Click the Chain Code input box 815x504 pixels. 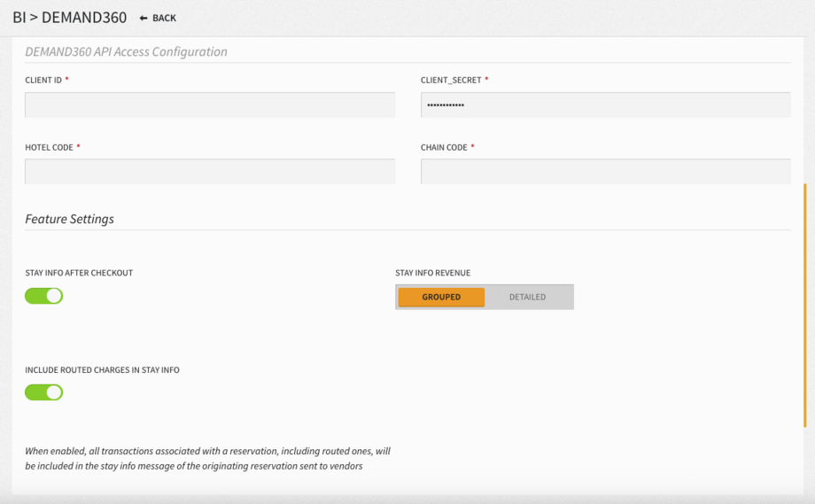[x=606, y=172]
